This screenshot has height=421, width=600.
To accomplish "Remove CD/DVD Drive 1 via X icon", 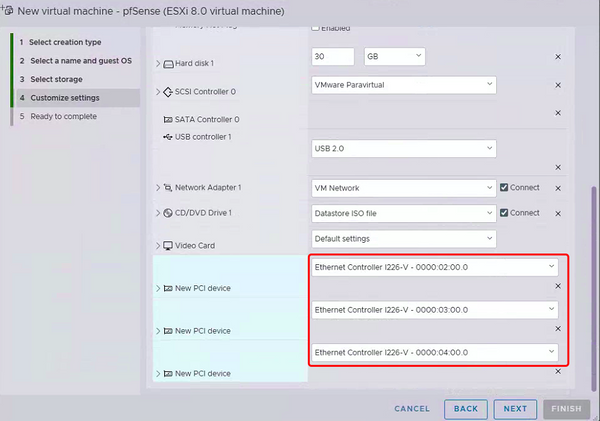I will (558, 213).
